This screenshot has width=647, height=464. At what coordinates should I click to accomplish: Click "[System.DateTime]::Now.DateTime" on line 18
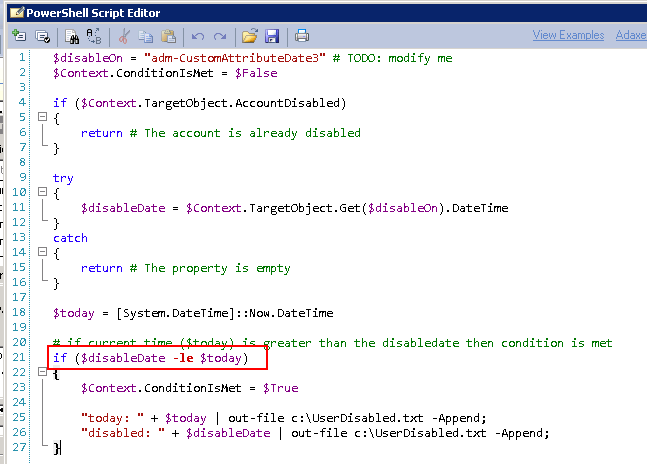click(224, 313)
